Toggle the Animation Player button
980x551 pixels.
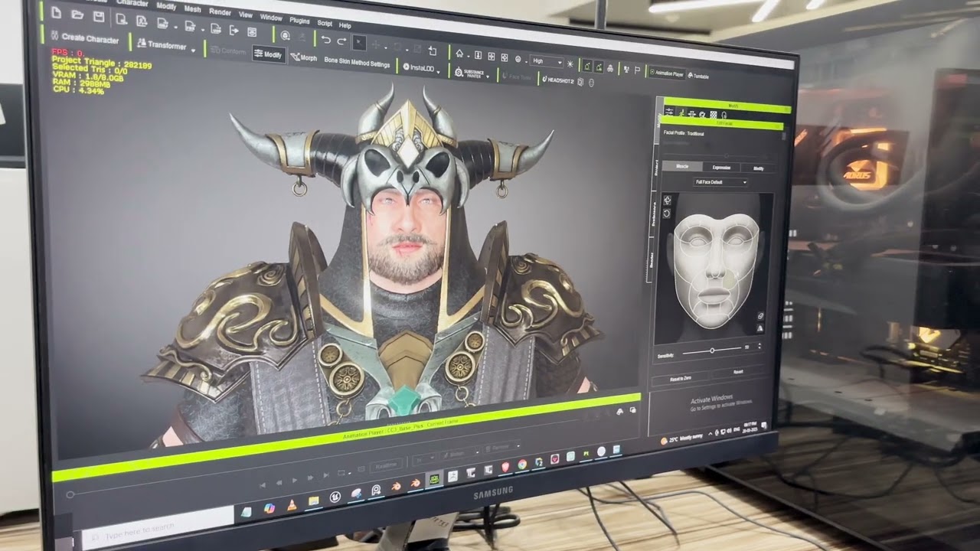coord(667,73)
